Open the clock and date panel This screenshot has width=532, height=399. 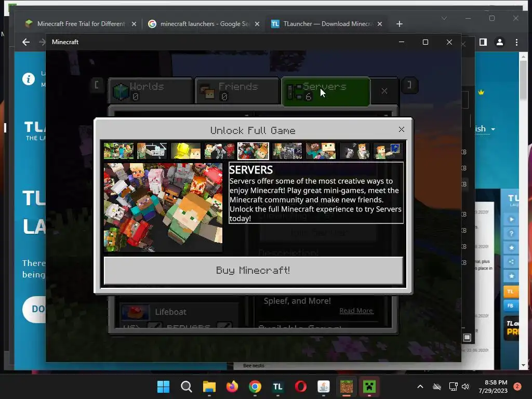click(x=493, y=387)
